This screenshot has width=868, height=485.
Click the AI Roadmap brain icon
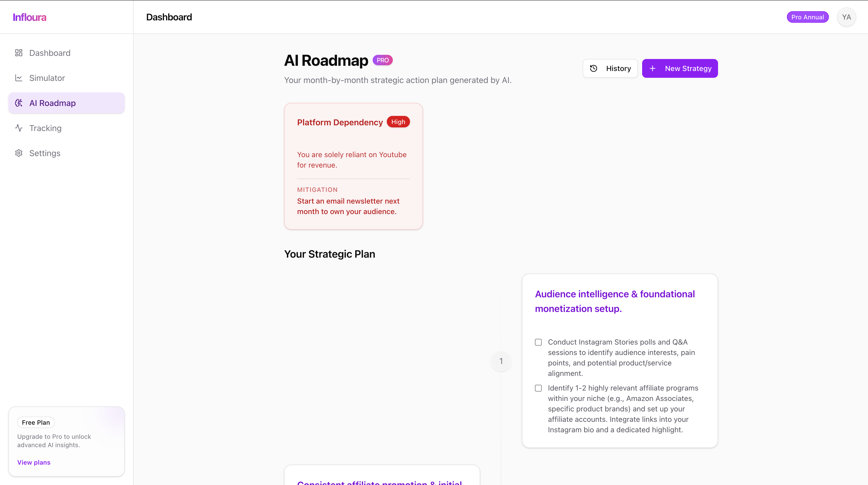[19, 103]
